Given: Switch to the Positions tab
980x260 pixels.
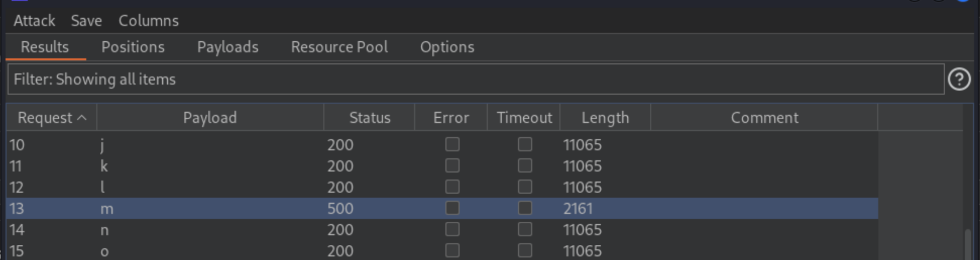Looking at the screenshot, I should (133, 47).
